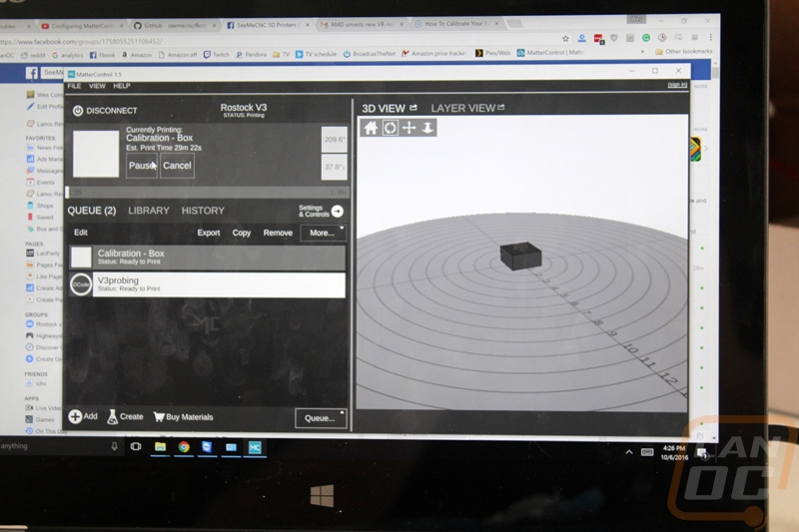Image resolution: width=799 pixels, height=532 pixels.
Task: Select the V3probing queue item
Action: [207, 284]
